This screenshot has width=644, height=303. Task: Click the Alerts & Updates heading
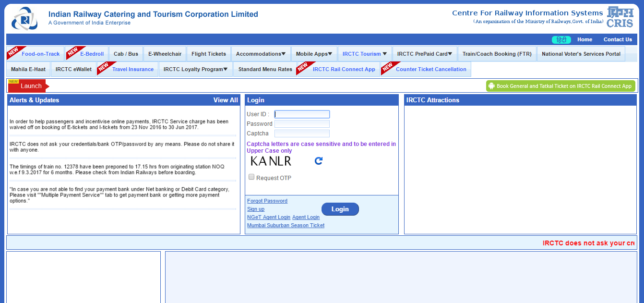coord(35,100)
